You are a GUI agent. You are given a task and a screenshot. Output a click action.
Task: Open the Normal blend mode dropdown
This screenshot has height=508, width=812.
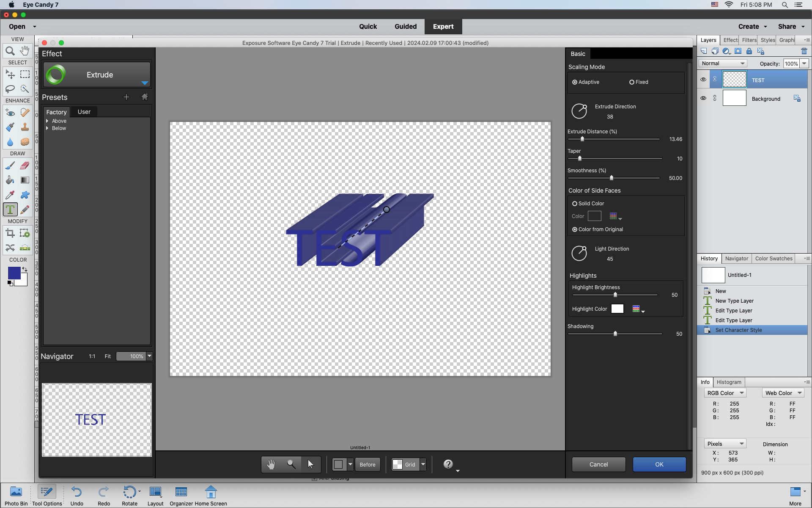pyautogui.click(x=722, y=63)
